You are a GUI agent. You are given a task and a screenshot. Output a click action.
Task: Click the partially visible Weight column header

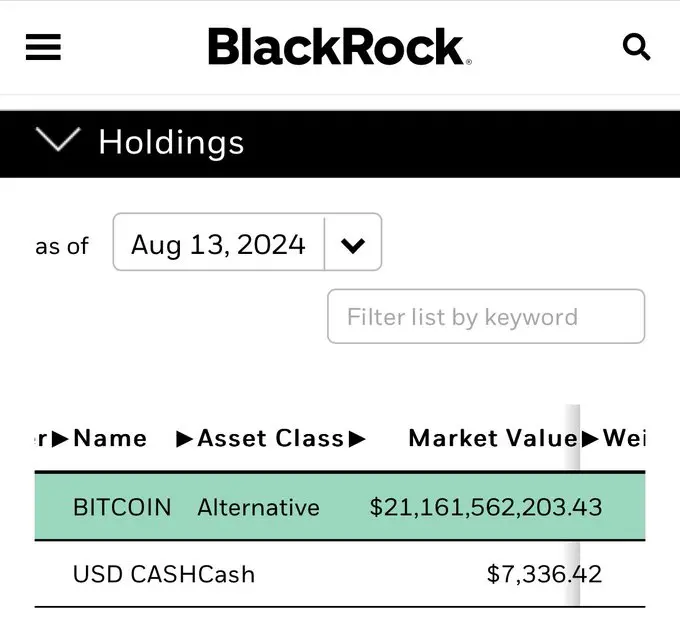click(x=623, y=438)
